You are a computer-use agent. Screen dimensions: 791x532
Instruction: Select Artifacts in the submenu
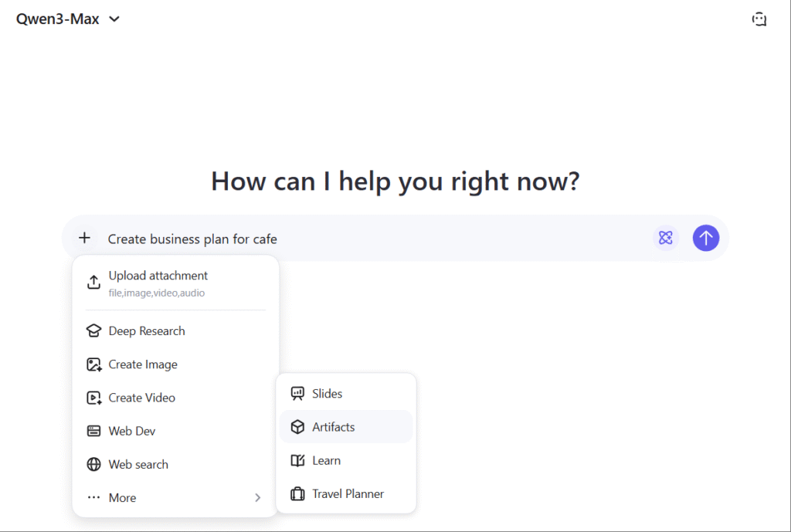point(333,427)
